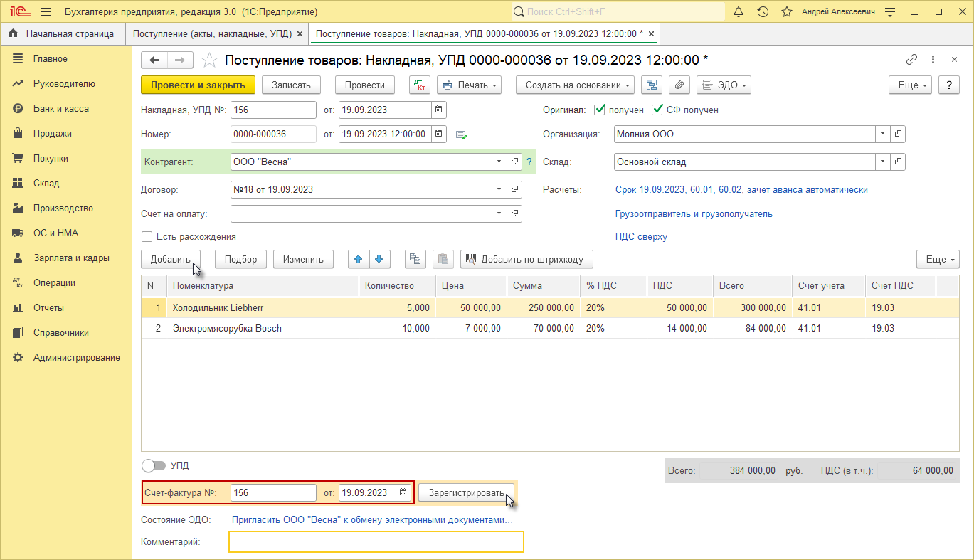Open the document structure icon
974x560 pixels.
651,85
